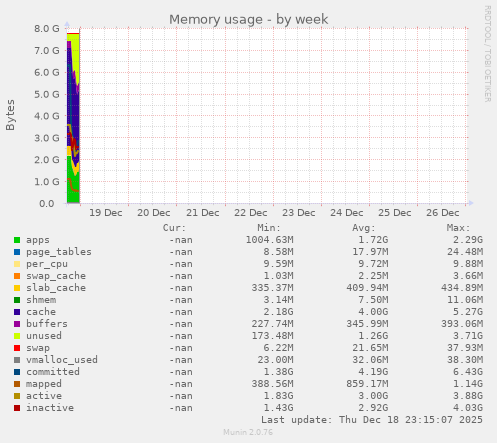Click unused max value 3.71G
The image size is (497, 443).
[468, 336]
